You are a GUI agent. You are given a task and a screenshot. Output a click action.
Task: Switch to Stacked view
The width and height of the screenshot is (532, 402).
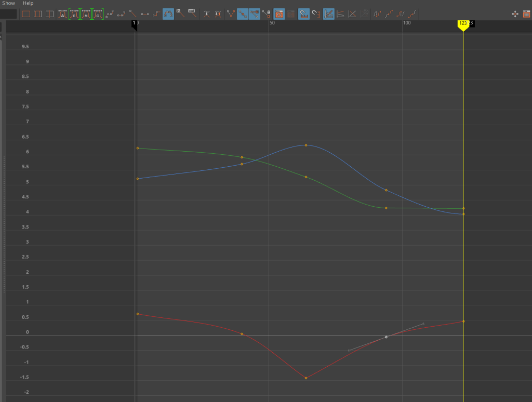[x=341, y=14]
